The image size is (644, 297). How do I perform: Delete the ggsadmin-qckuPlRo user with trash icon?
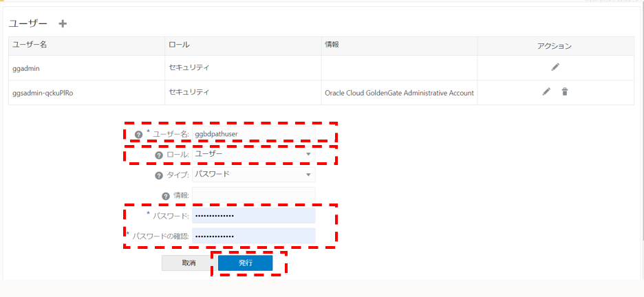tap(565, 92)
